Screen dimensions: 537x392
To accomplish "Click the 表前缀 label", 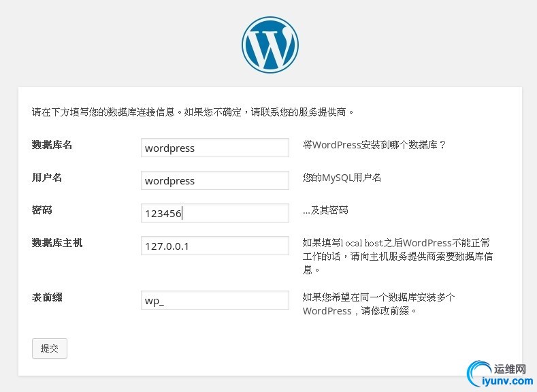I will coord(47,297).
